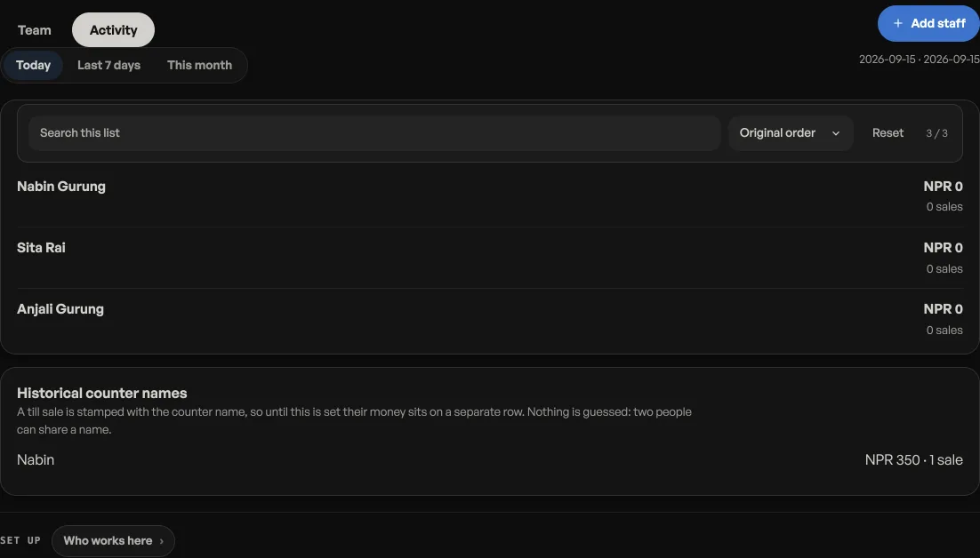The width and height of the screenshot is (980, 558).
Task: Open the Who works here setup link
Action: tap(113, 540)
